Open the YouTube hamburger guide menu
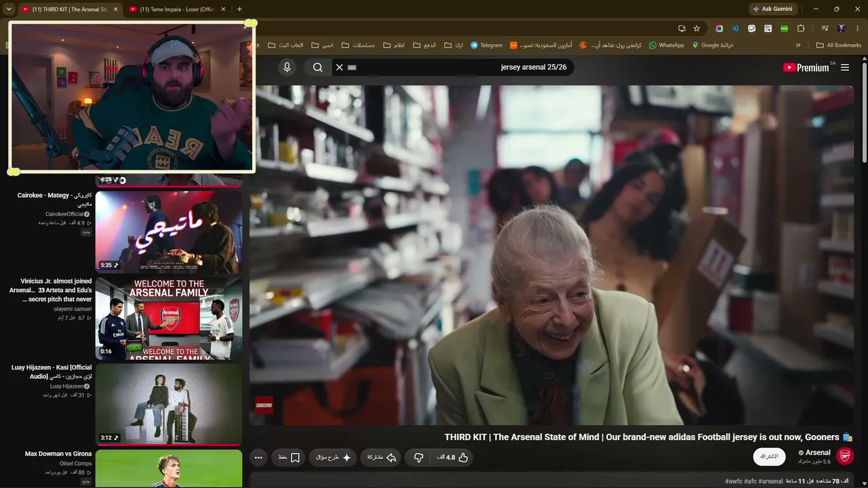The height and width of the screenshot is (488, 868). [x=845, y=67]
